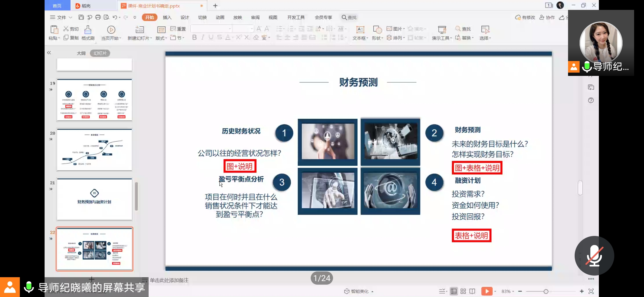Switch to the 首页 home tab

57,5
